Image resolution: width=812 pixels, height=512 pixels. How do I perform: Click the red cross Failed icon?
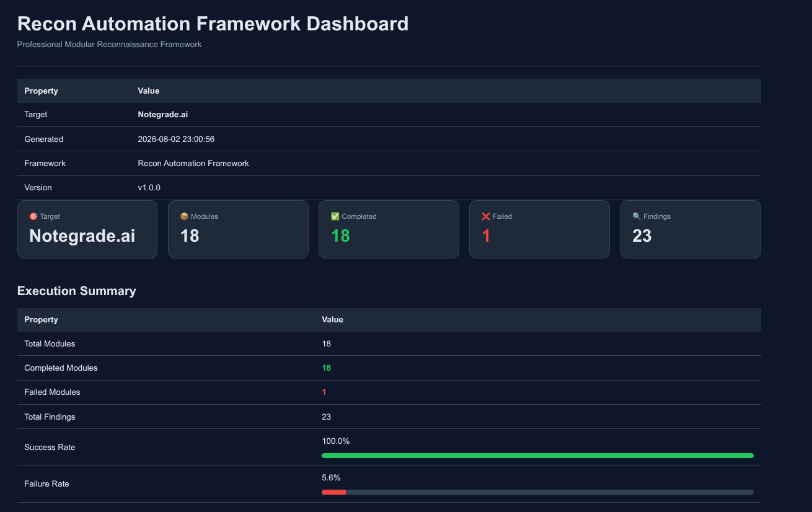pyautogui.click(x=485, y=216)
